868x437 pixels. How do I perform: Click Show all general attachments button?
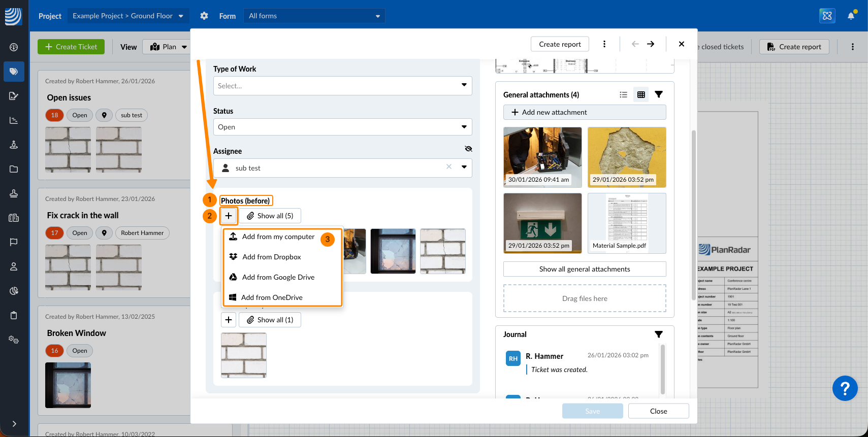click(x=585, y=269)
